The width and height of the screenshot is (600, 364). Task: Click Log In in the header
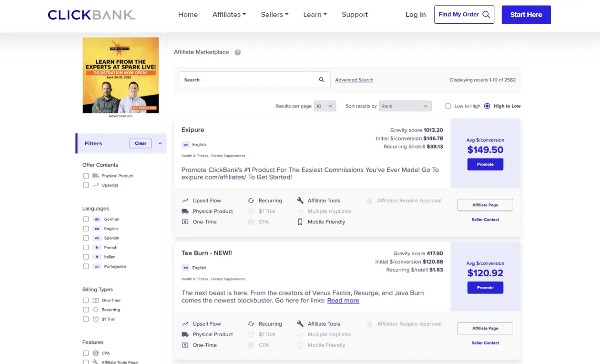416,15
